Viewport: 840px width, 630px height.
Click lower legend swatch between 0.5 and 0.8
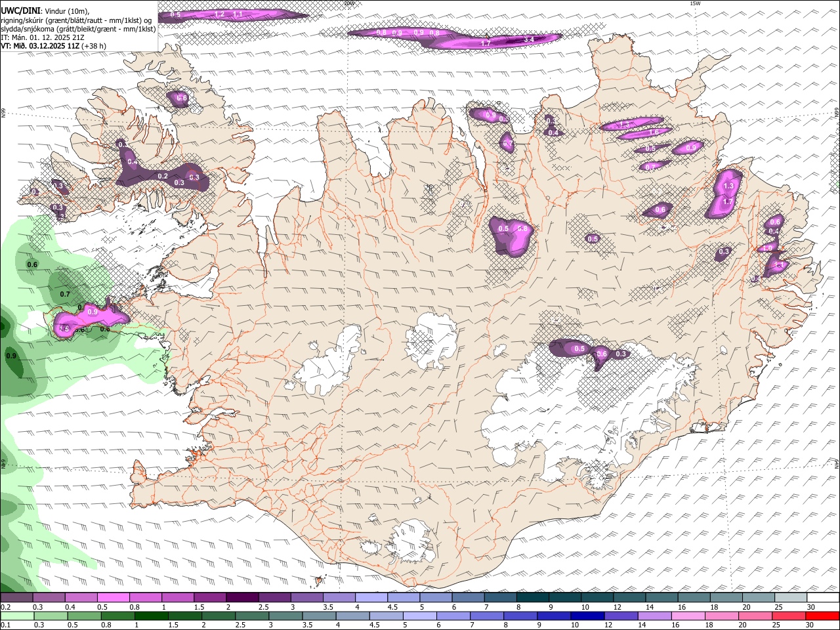pos(84,616)
